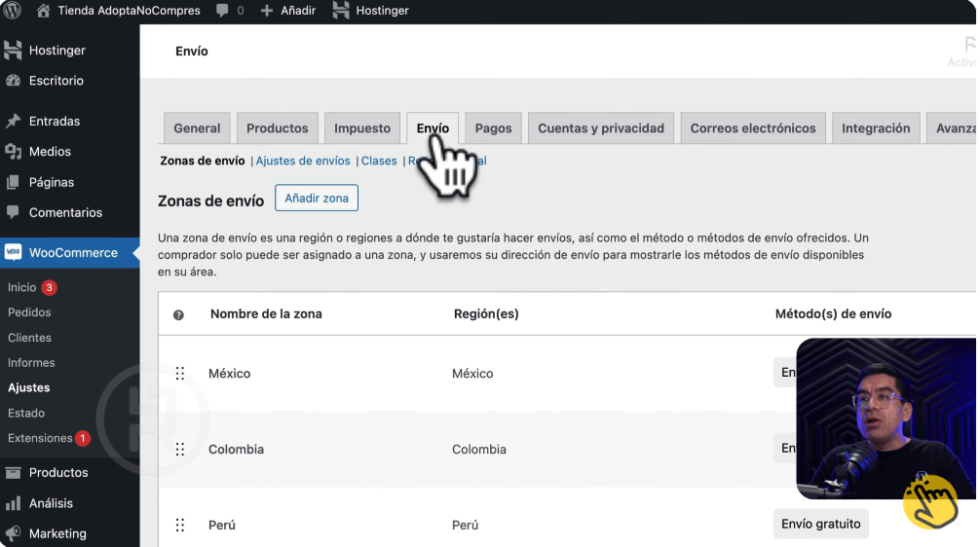Open the Pedidos submenu item
The image size is (980, 547).
tap(29, 312)
